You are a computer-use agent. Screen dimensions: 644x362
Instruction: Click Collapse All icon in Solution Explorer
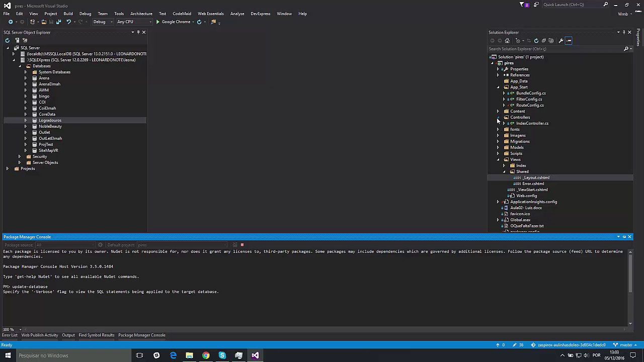pyautogui.click(x=543, y=41)
